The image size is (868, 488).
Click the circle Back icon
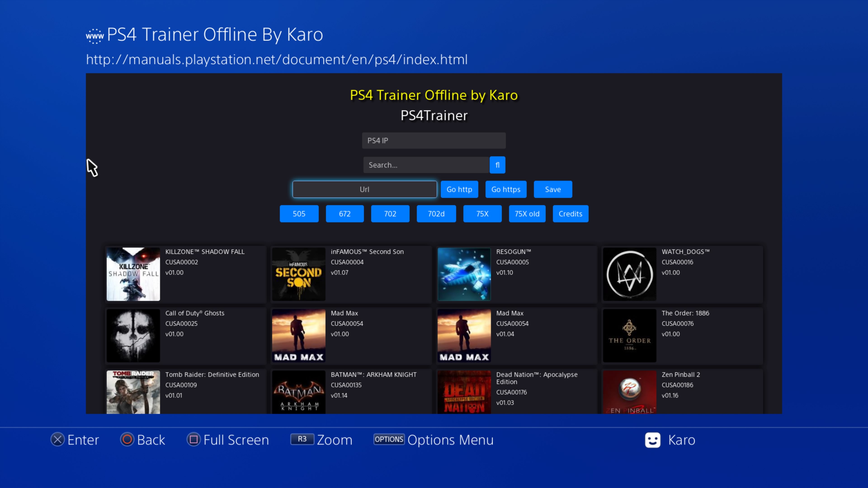127,439
